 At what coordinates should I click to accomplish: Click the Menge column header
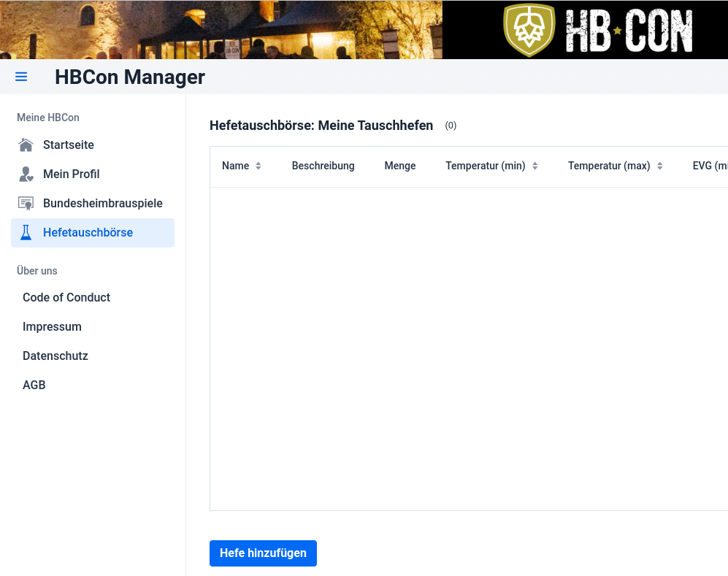[x=400, y=166]
